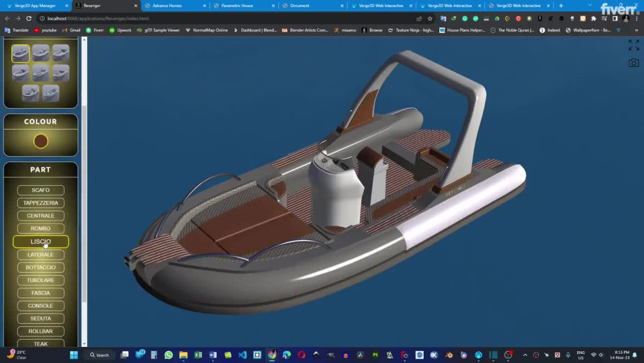Toggle fullscreen mode in the 3D viewer
The image size is (644, 363).
(634, 44)
